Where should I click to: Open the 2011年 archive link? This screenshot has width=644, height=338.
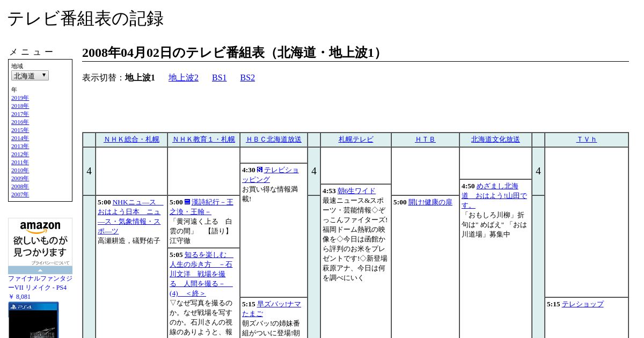pos(20,162)
